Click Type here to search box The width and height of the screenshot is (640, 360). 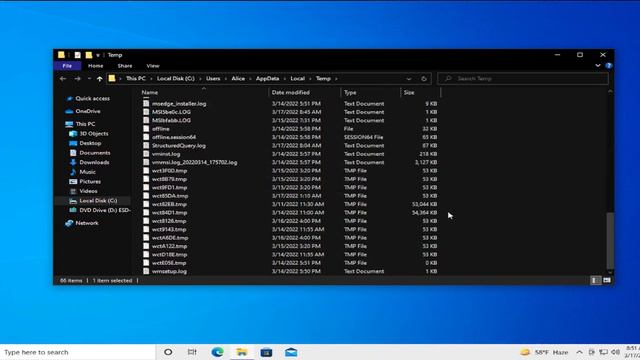[x=78, y=352]
